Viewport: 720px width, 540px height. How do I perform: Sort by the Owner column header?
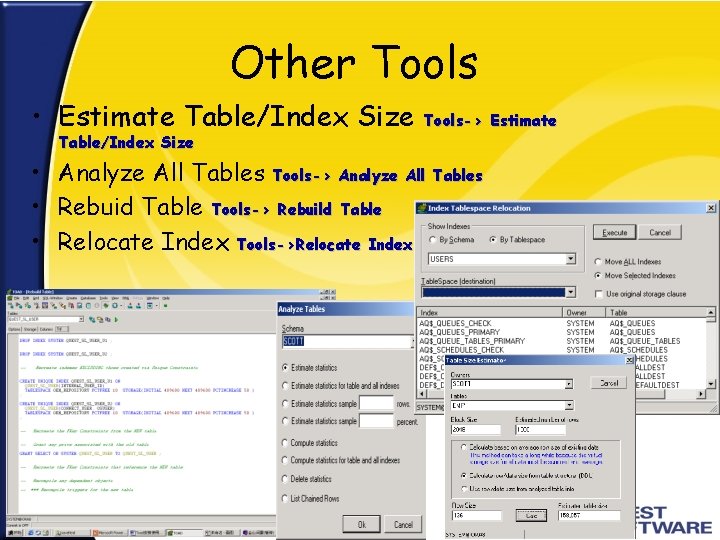tap(585, 312)
